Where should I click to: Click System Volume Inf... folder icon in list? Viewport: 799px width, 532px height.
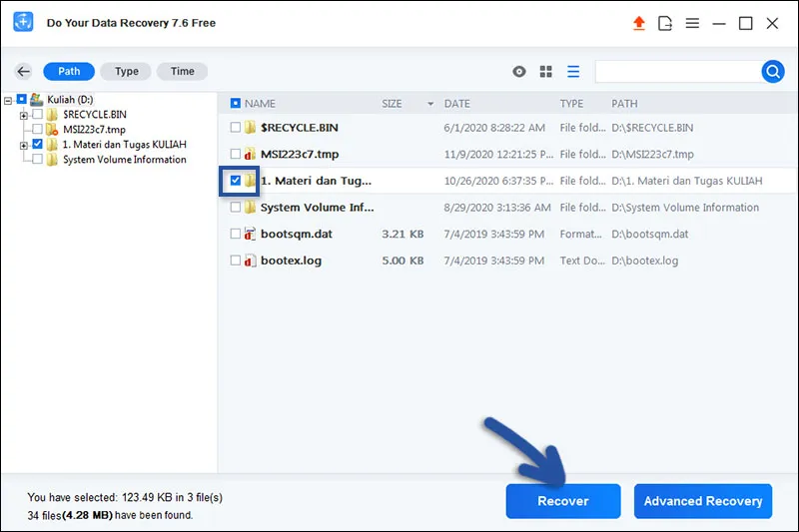[250, 208]
